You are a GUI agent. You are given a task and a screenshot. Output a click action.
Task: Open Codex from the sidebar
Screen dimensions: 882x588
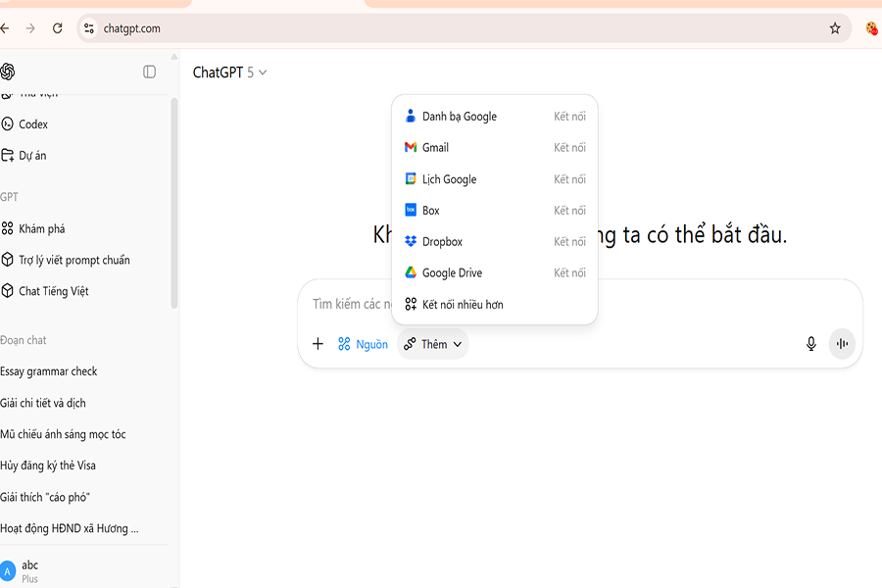click(x=32, y=124)
